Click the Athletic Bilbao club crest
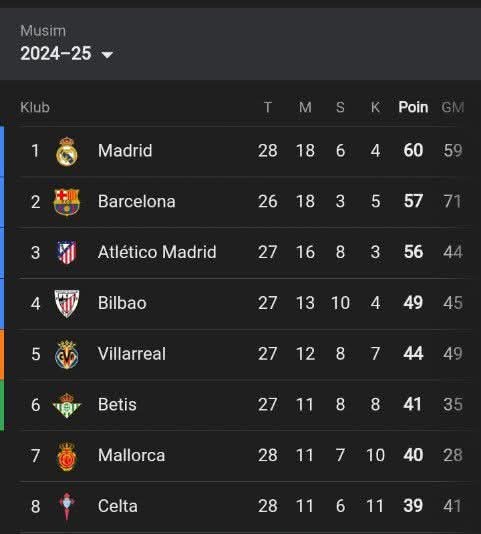Image resolution: width=481 pixels, height=534 pixels. [x=67, y=303]
